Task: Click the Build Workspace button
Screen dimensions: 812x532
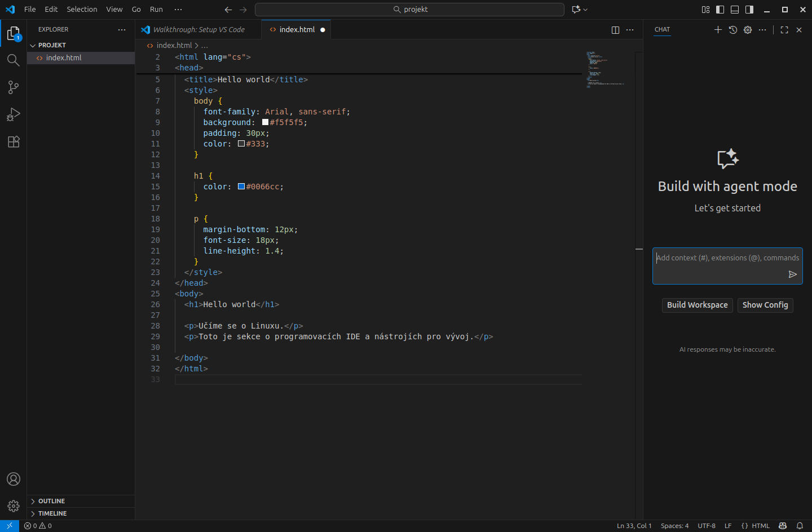Action: pos(697,305)
